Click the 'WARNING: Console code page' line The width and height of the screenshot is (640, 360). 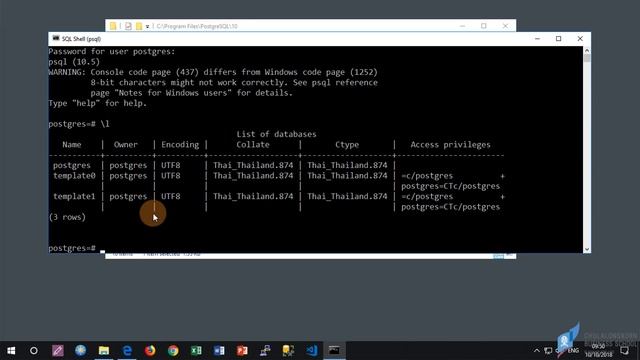click(213, 72)
